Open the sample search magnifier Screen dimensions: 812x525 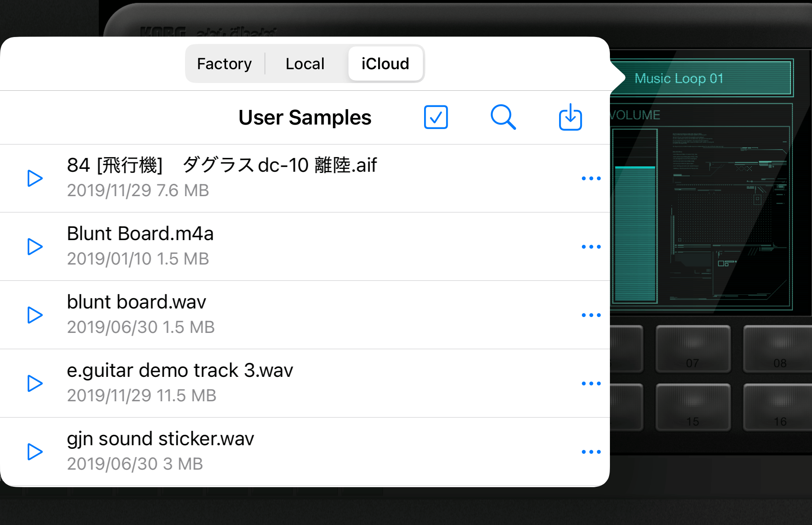coord(503,117)
